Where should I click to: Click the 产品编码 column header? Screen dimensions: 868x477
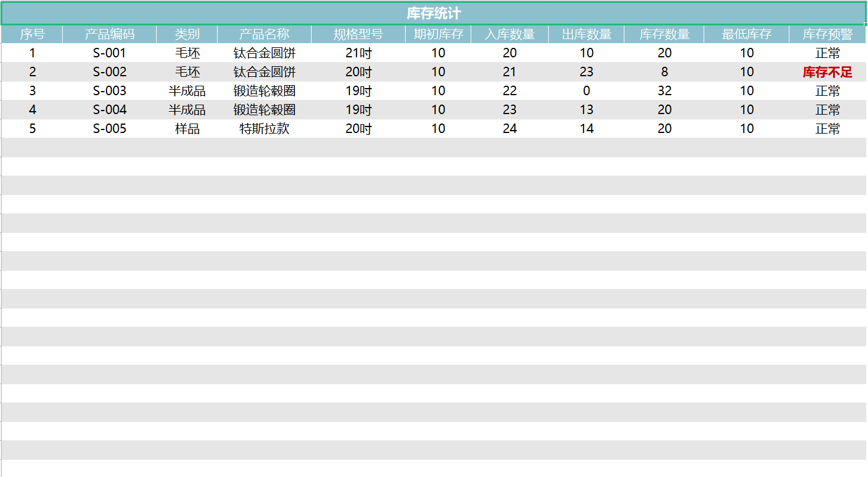point(109,34)
